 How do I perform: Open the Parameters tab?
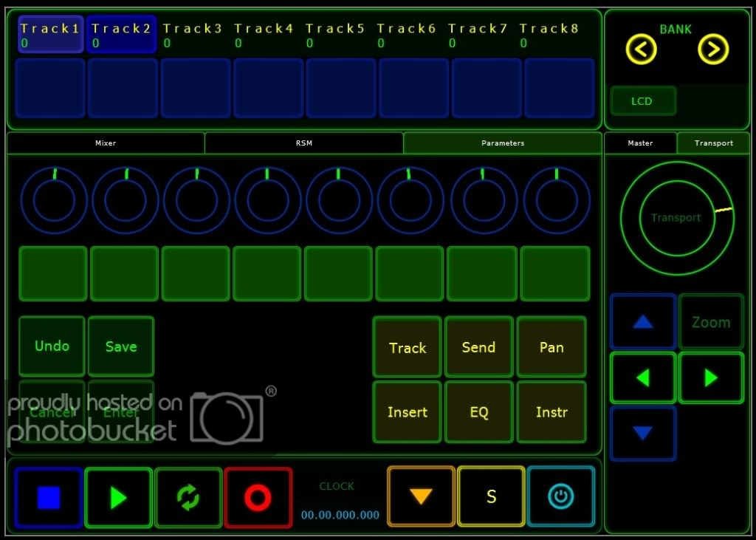pyautogui.click(x=502, y=143)
